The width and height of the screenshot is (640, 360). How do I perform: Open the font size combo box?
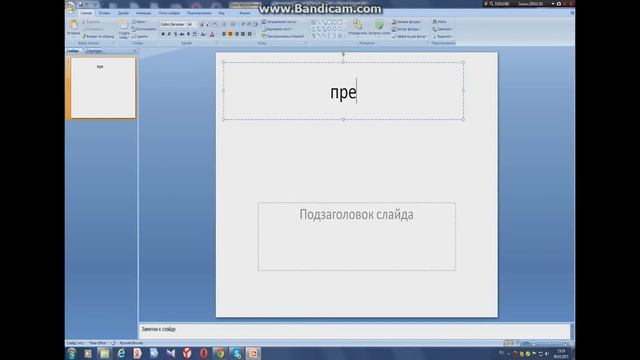point(191,24)
